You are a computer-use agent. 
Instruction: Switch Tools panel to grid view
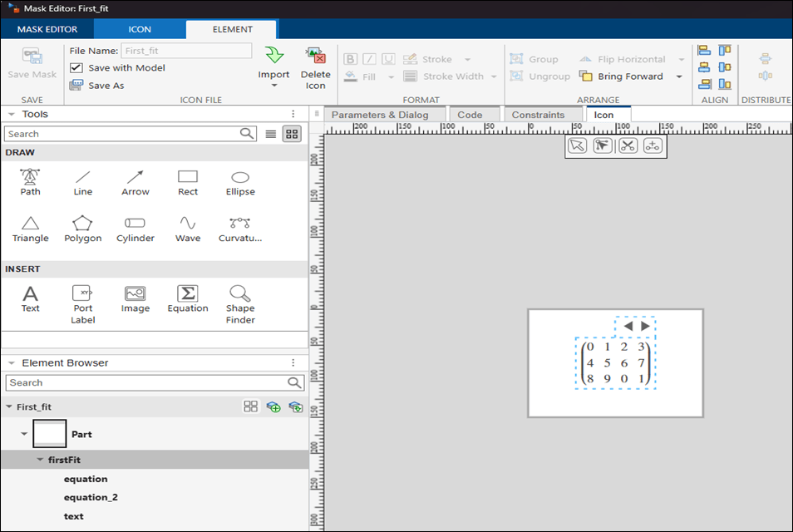tap(292, 134)
